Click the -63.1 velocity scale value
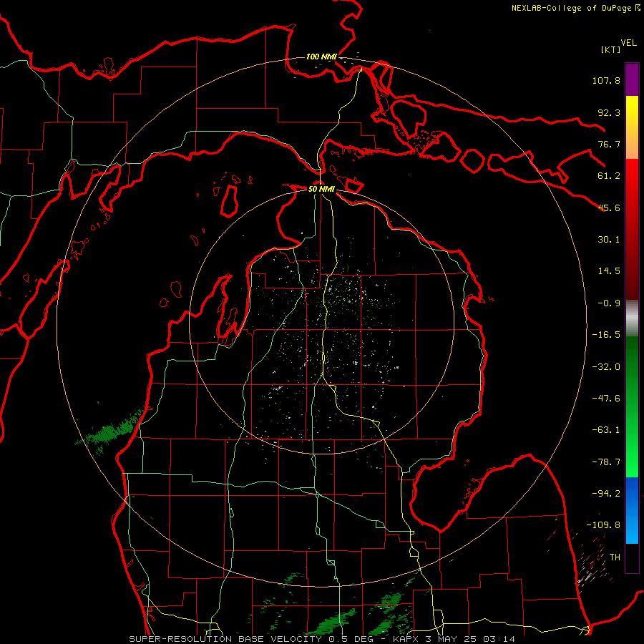Screen dimensions: 644x644 (x=606, y=430)
